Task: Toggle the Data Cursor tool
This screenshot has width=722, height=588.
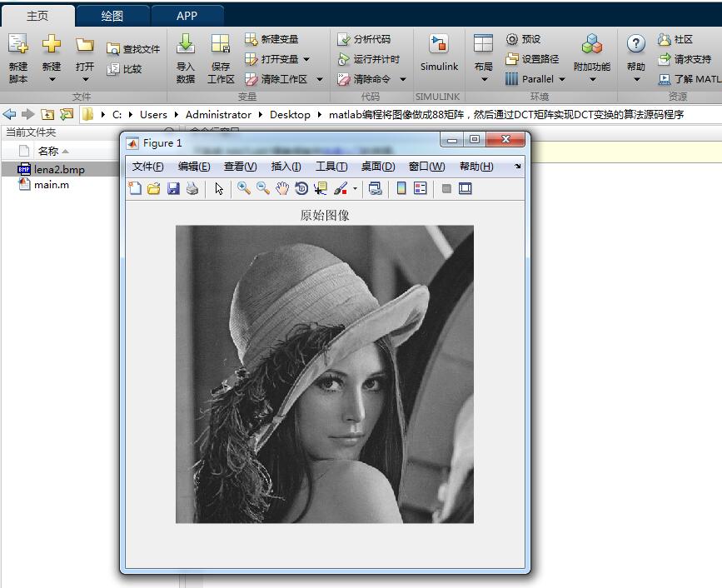Action: coord(321,188)
